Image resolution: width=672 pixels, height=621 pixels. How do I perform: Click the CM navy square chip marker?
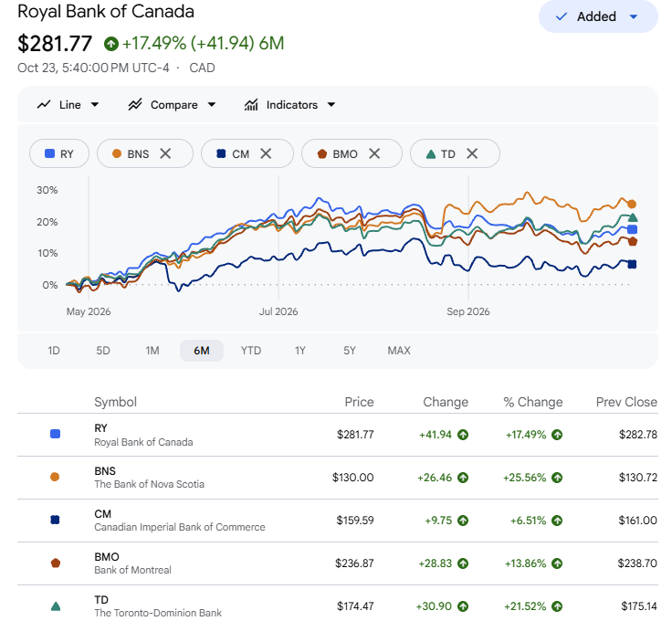click(x=221, y=153)
